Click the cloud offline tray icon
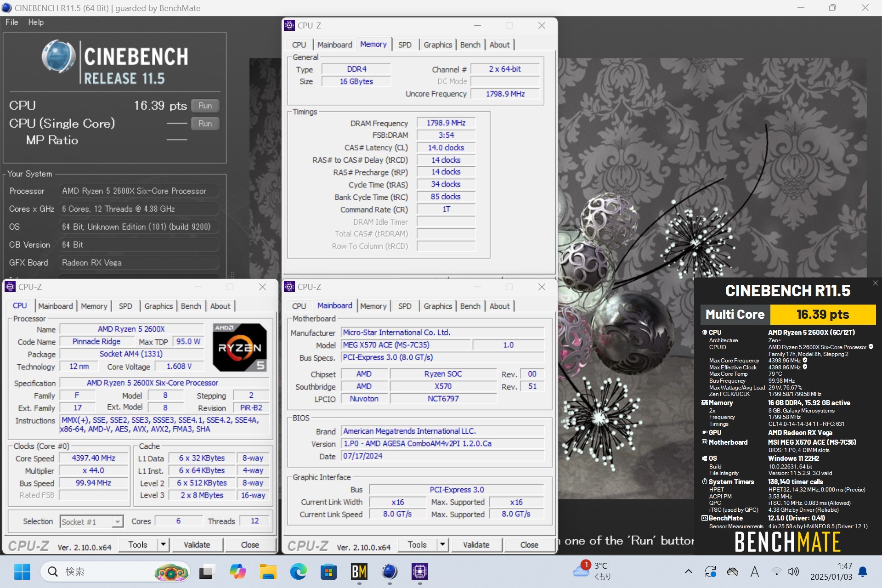 pos(733,571)
